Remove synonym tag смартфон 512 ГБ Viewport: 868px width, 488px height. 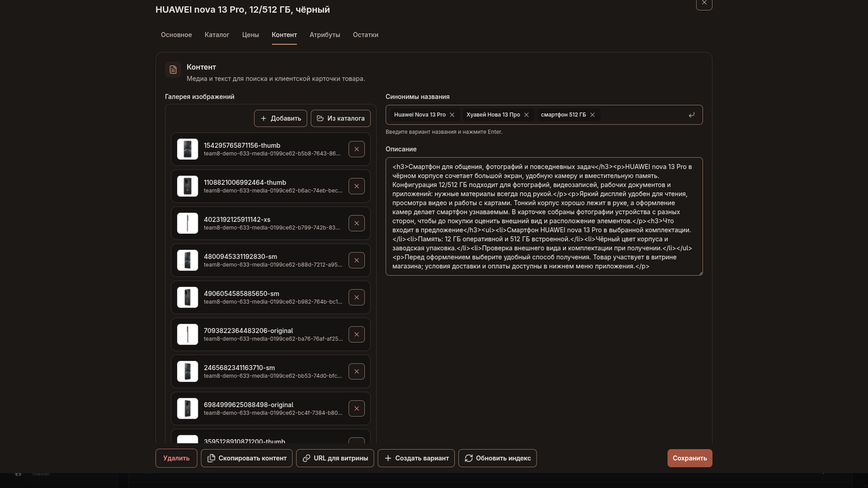coord(593,115)
